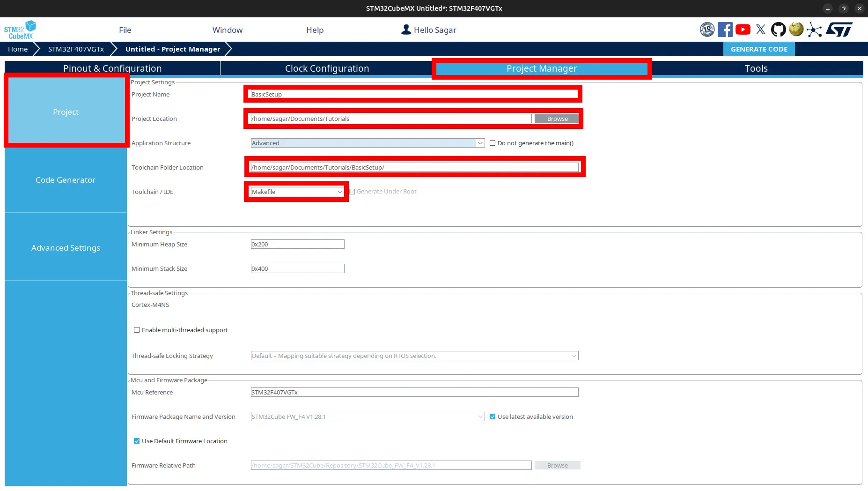868x491 pixels.
Task: Open the X (Twitter) icon link
Action: click(x=761, y=30)
